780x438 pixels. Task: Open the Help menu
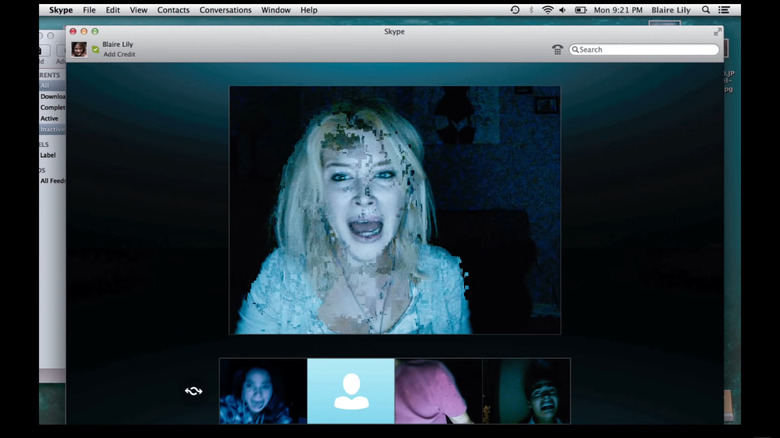(308, 10)
